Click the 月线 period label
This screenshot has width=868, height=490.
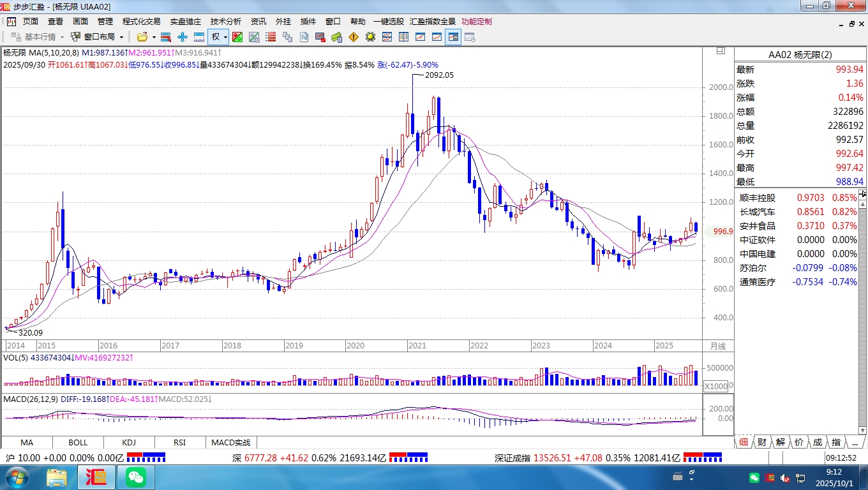(718, 346)
